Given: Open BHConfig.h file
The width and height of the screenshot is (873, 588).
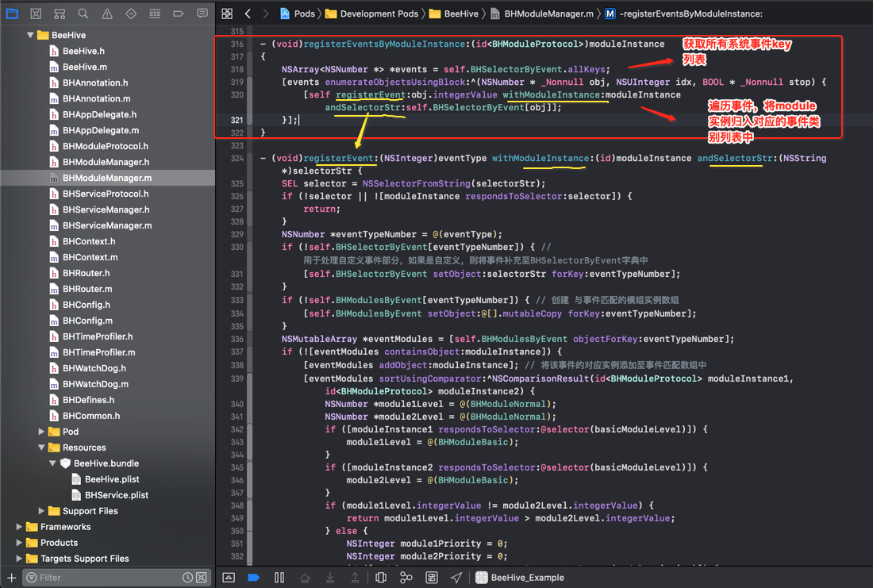Looking at the screenshot, I should tap(87, 305).
